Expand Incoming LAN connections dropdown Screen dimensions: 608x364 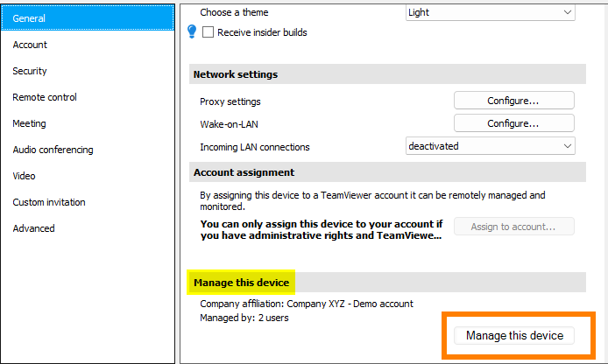(x=490, y=146)
